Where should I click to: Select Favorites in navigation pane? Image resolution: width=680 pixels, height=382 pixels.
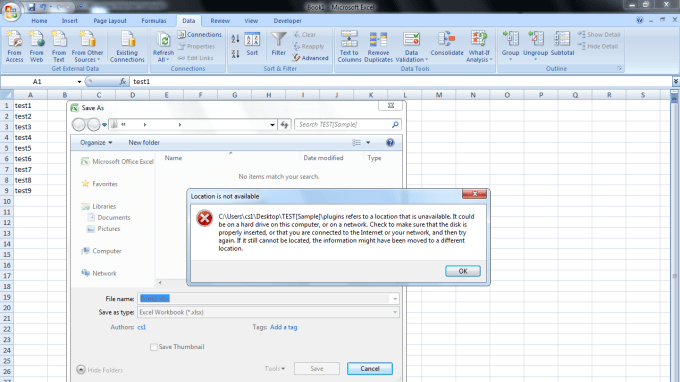pos(105,184)
